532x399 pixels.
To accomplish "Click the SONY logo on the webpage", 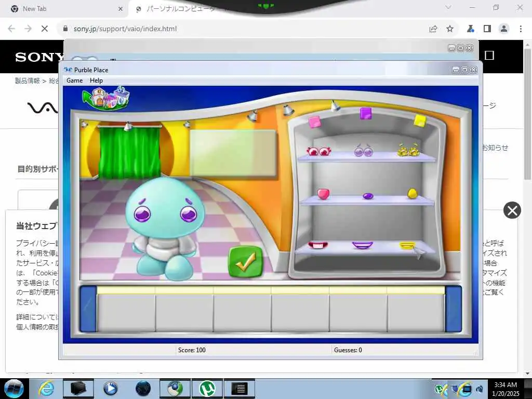I will pyautogui.click(x=39, y=57).
